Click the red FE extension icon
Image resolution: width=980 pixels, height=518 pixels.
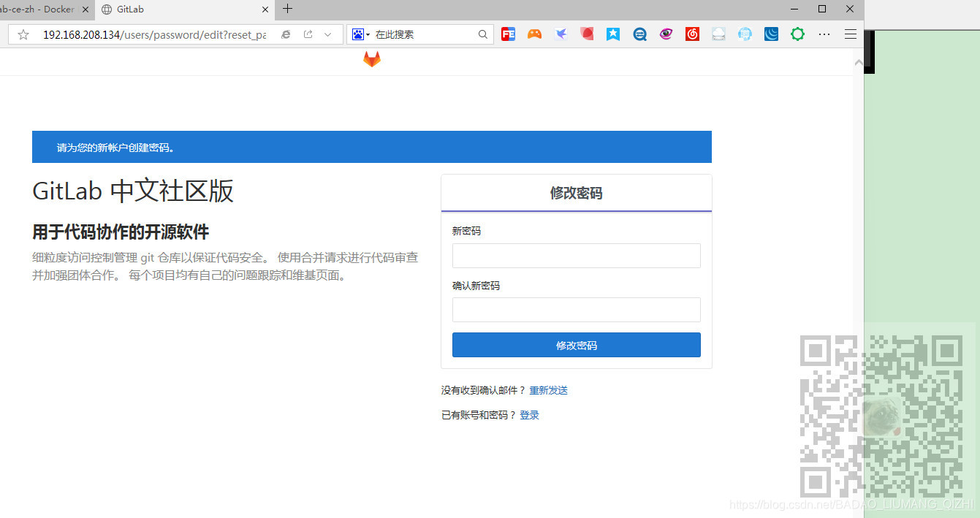pyautogui.click(x=508, y=34)
